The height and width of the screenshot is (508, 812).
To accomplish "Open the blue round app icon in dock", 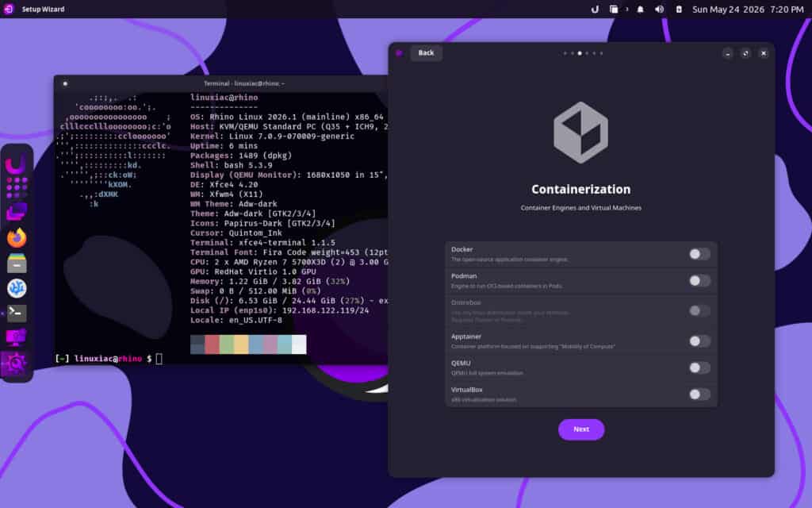I will 17,288.
